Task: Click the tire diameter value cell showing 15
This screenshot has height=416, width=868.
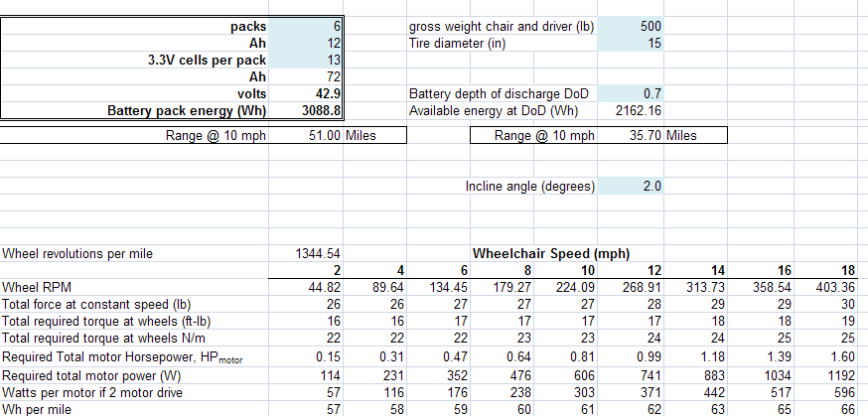Action: tap(631, 43)
